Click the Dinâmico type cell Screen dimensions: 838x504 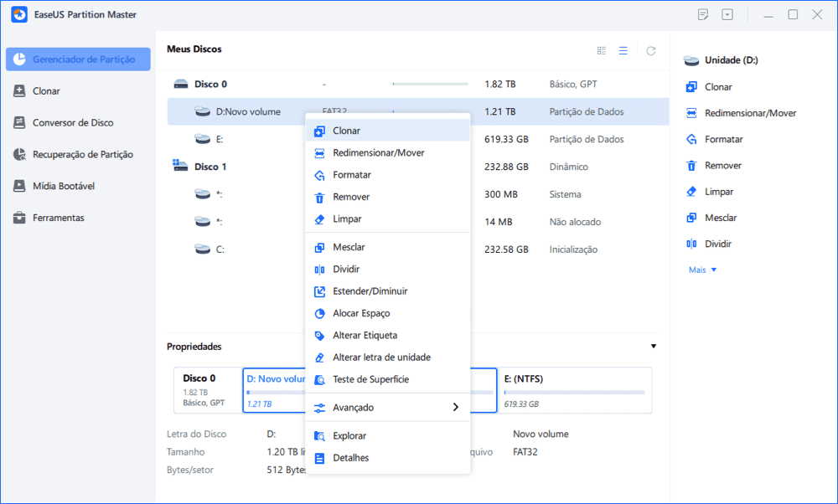(x=569, y=167)
